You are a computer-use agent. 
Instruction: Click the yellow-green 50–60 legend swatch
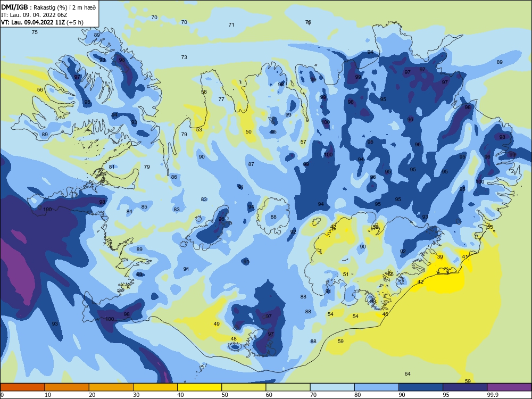(x=244, y=387)
